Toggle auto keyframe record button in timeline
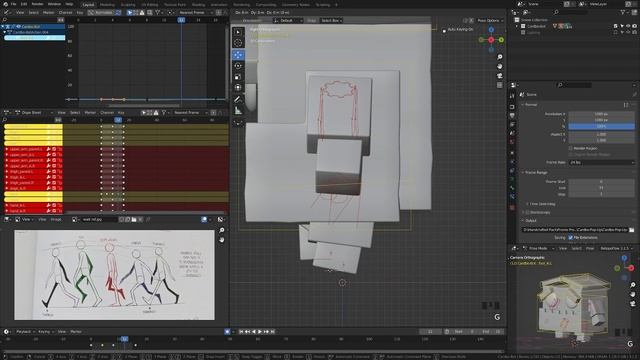Viewport: 640px width, 360px height. [x=227, y=332]
